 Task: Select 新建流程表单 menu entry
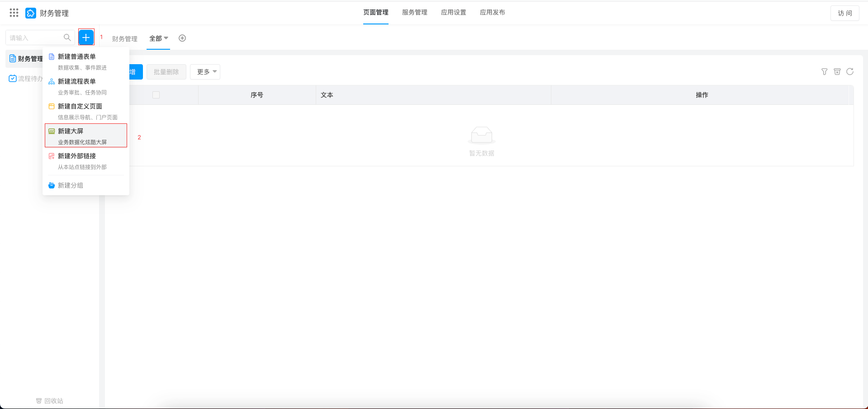tap(77, 82)
